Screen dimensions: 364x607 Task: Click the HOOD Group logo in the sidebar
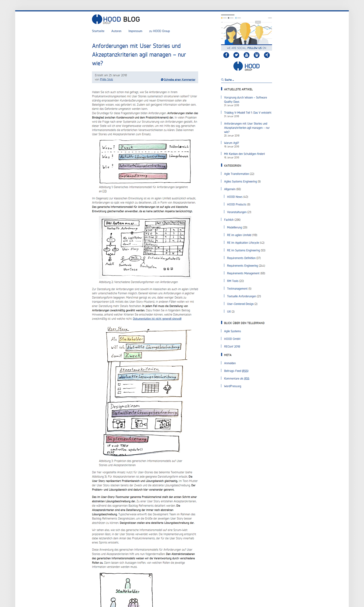coord(247,66)
